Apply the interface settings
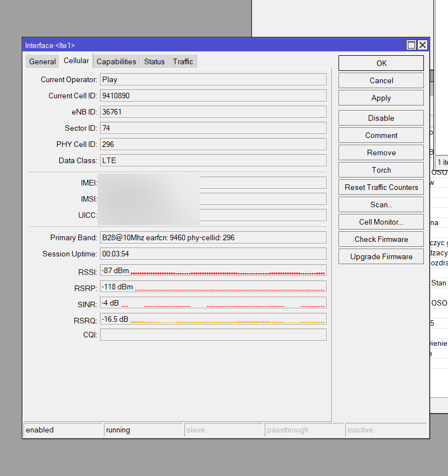 coord(381,98)
